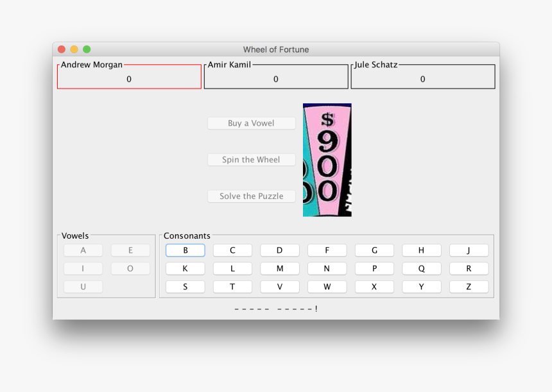Guess the letter H
This screenshot has height=392, width=552.
point(422,250)
